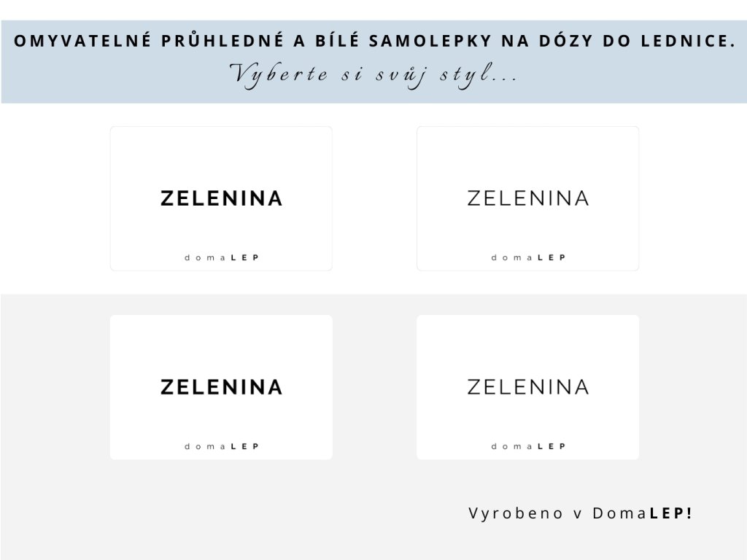Choose the bold ZELENINA label on gray background
747x560 pixels.
(x=222, y=387)
